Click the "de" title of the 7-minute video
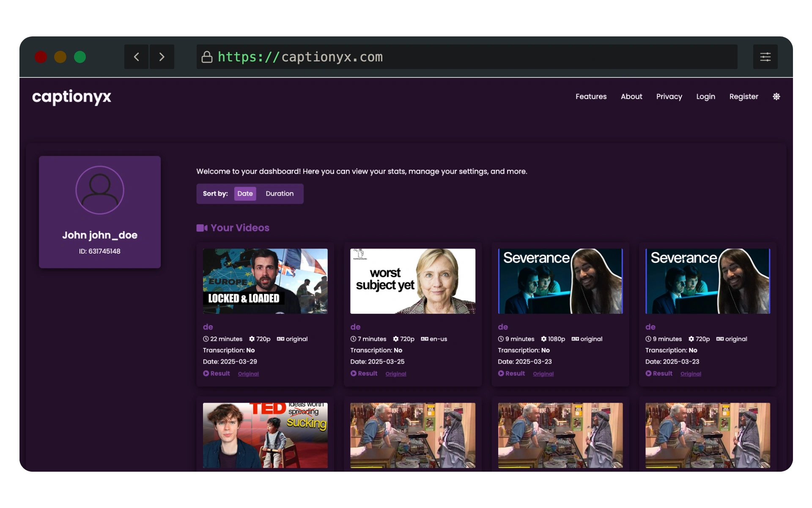The height and width of the screenshot is (508, 812). (355, 327)
